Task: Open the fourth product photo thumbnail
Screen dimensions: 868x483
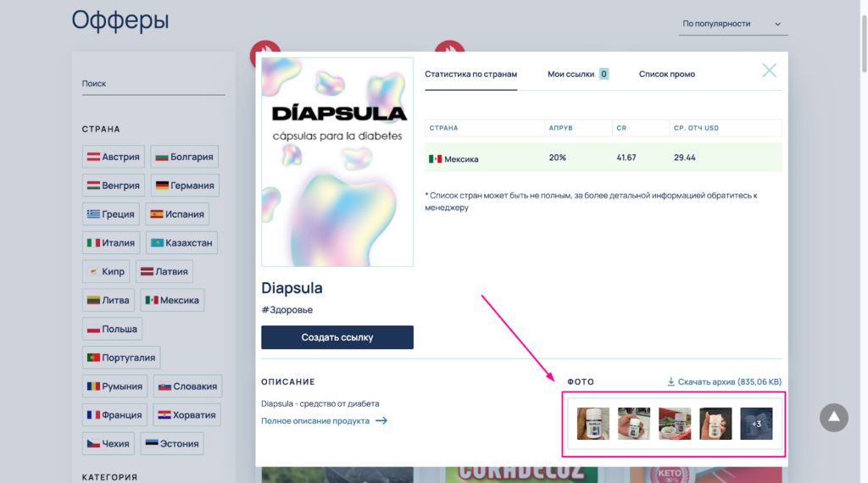Action: (715, 424)
